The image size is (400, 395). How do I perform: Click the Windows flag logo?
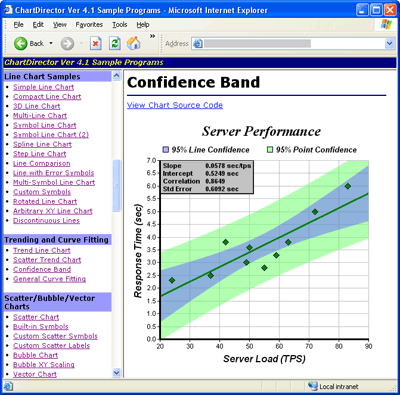386,24
